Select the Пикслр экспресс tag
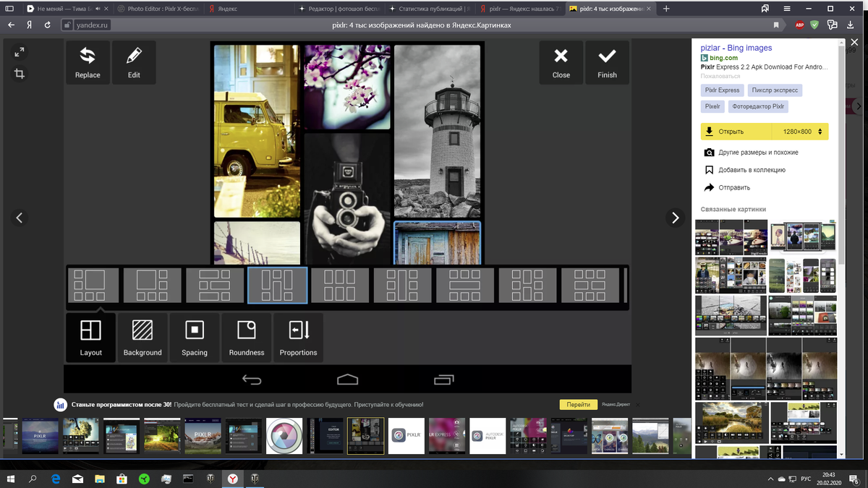Image resolution: width=868 pixels, height=488 pixels. coord(775,90)
